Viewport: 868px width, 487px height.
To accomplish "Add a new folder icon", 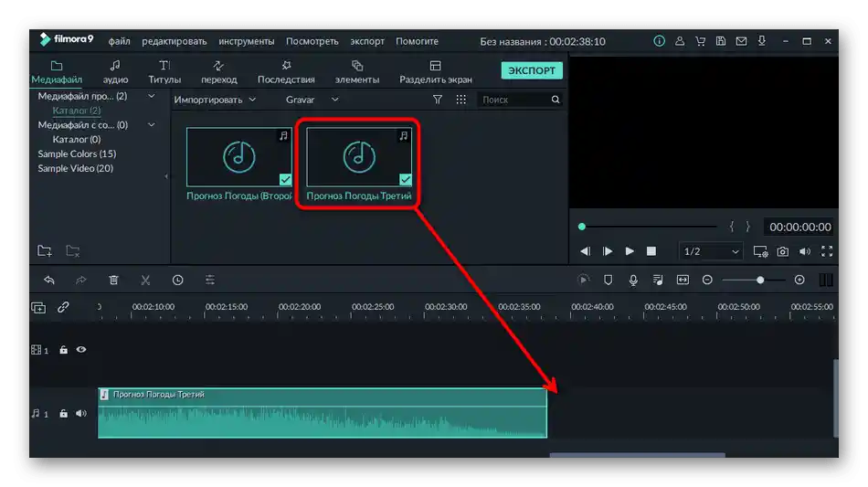I will [45, 250].
